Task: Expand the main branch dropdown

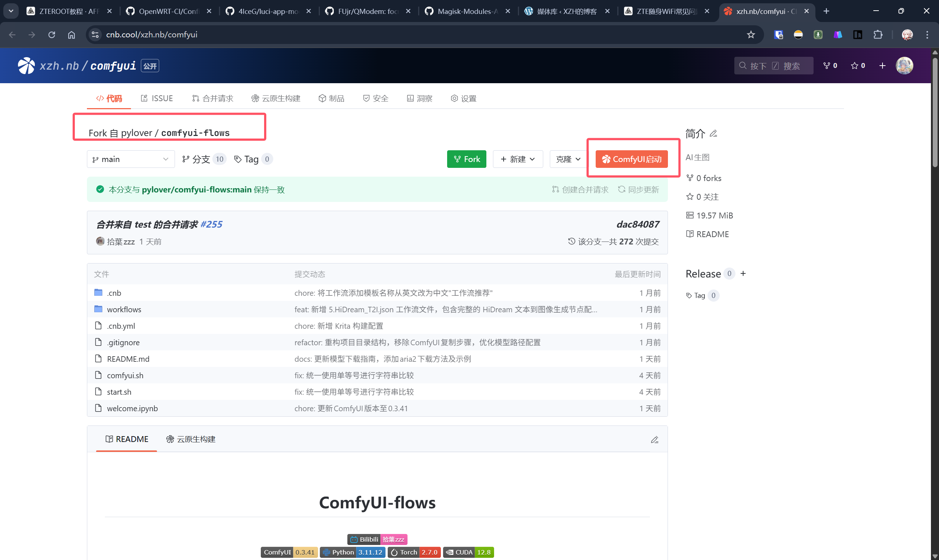Action: [131, 159]
